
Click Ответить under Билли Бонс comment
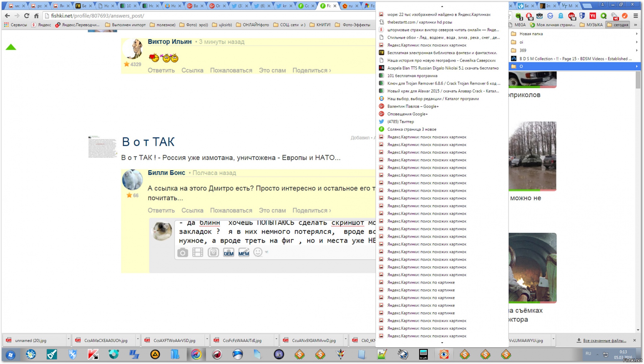(x=161, y=210)
